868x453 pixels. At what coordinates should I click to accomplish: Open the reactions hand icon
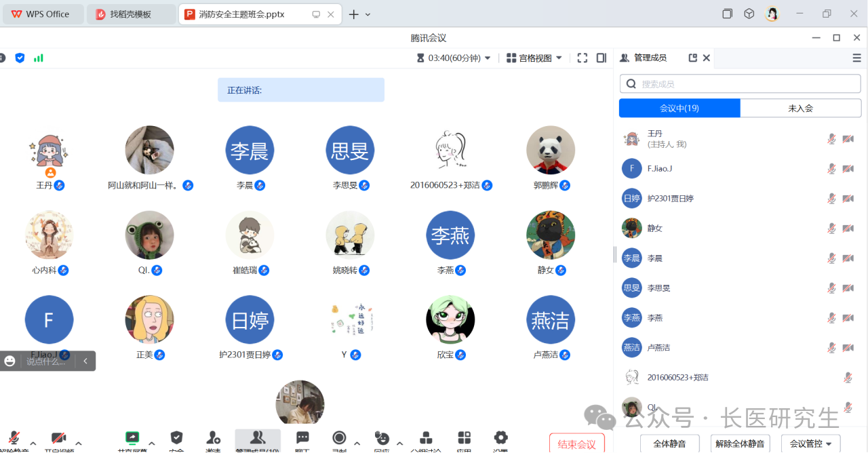pyautogui.click(x=381, y=437)
